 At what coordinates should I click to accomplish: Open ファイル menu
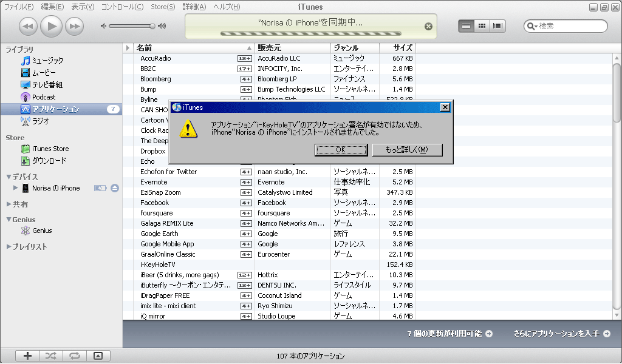click(x=19, y=7)
